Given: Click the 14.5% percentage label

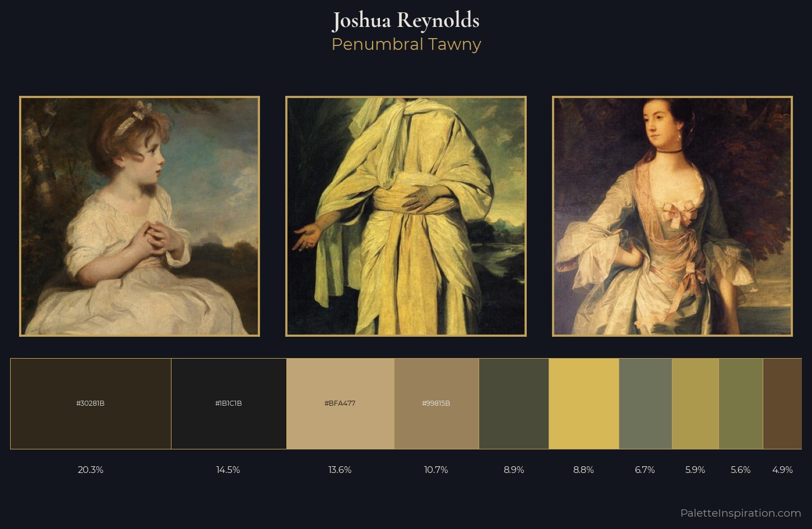Looking at the screenshot, I should pos(228,470).
